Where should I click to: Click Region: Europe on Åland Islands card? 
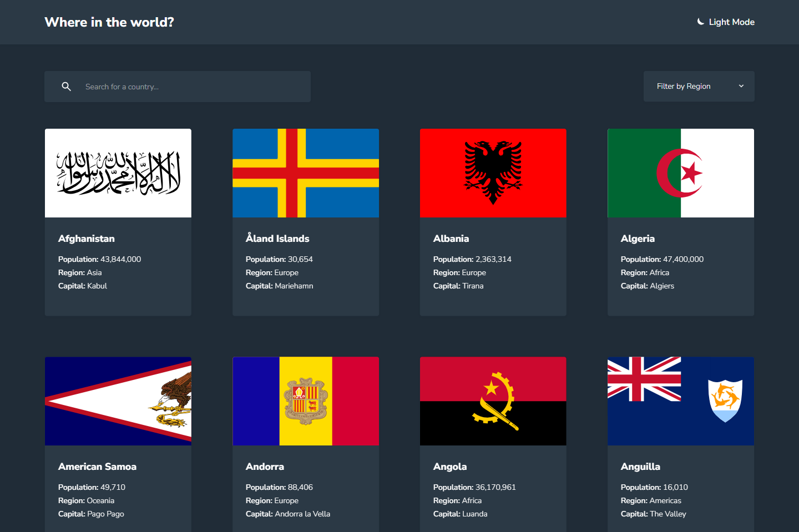point(272,272)
